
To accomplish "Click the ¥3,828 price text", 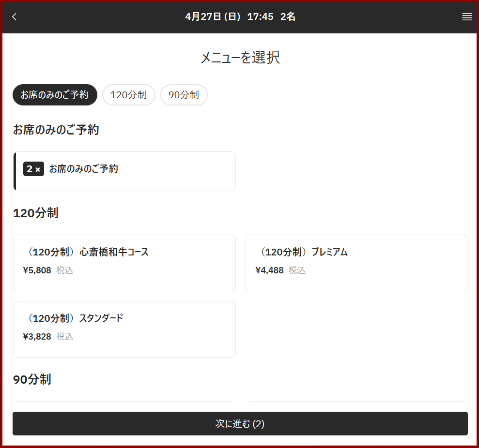I will 37,337.
